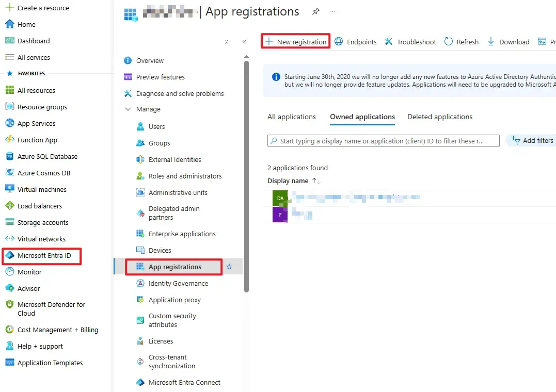Click Endpoints in the toolbar
Image resolution: width=556 pixels, height=392 pixels.
coord(356,42)
